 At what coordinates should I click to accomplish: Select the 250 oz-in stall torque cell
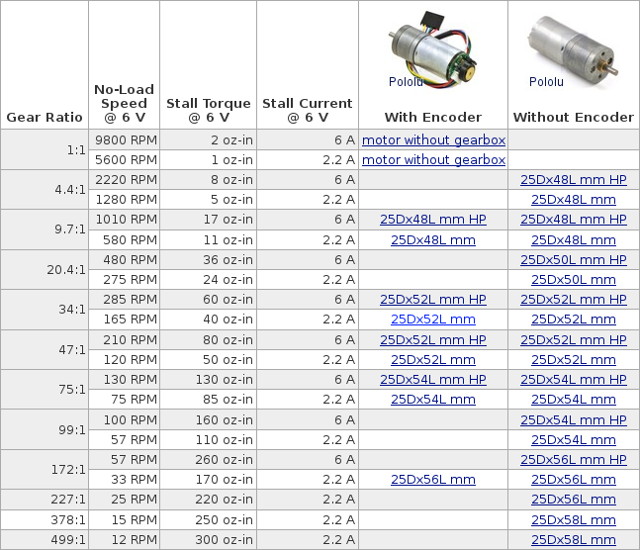tap(208, 520)
